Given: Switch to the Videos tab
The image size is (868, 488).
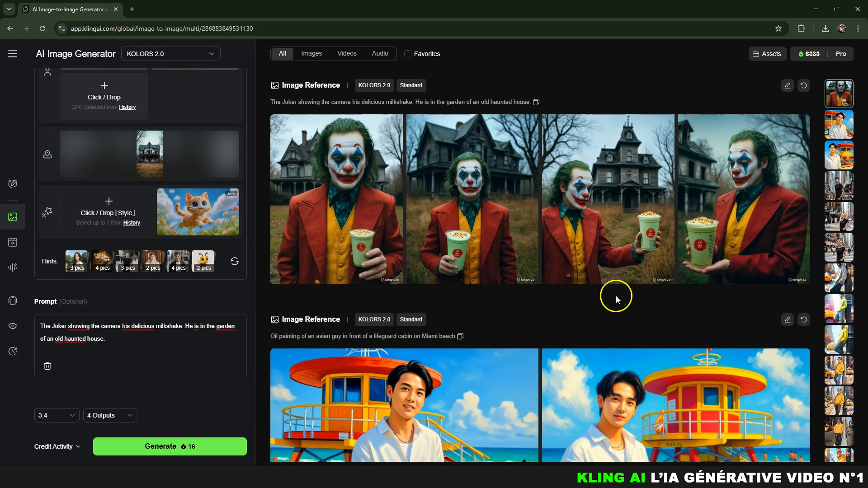Looking at the screenshot, I should pos(347,53).
